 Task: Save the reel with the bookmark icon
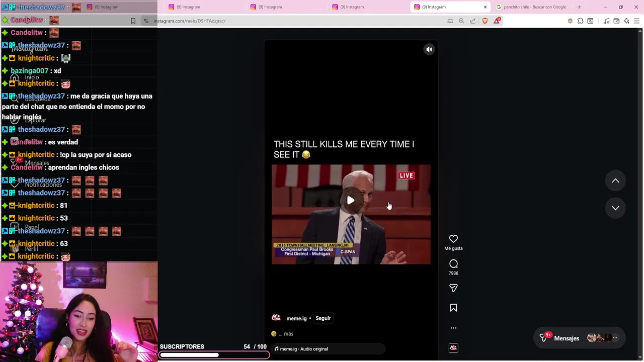tap(453, 308)
